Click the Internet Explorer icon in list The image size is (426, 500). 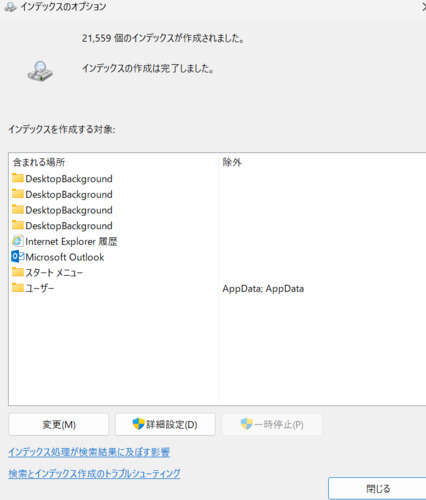coord(18,241)
